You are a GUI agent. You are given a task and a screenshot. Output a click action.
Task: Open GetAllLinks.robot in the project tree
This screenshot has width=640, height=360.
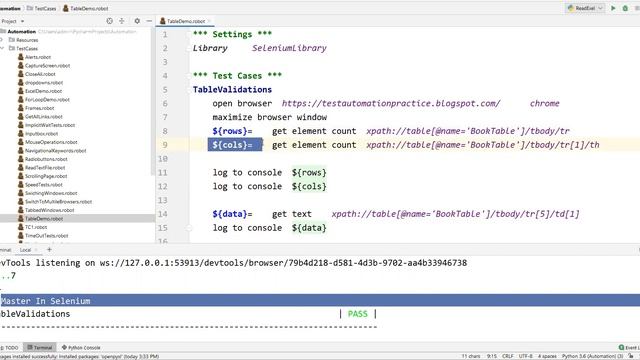coord(43,117)
